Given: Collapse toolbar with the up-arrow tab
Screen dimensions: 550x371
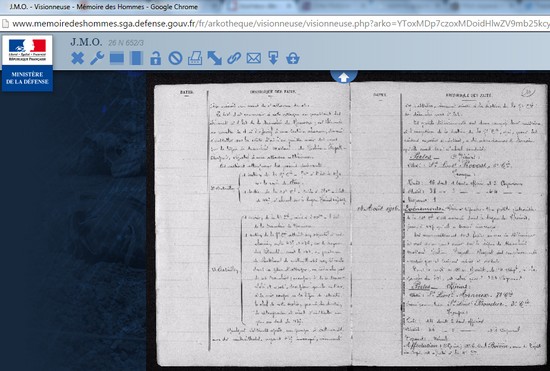Looking at the screenshot, I should [x=344, y=77].
